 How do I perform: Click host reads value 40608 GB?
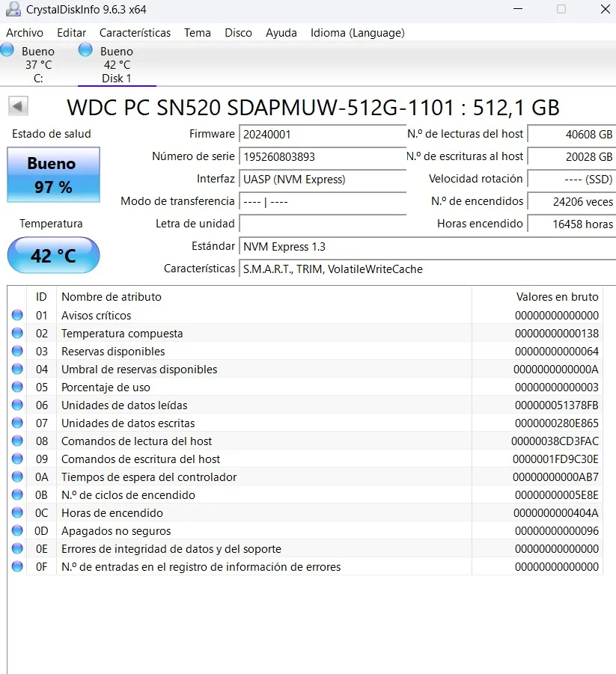[x=572, y=134]
